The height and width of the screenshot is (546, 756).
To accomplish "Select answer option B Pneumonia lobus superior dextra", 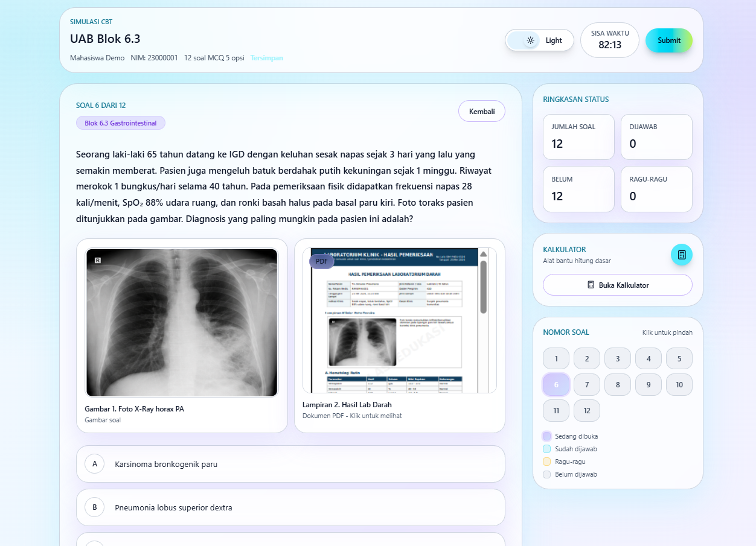I will point(290,507).
